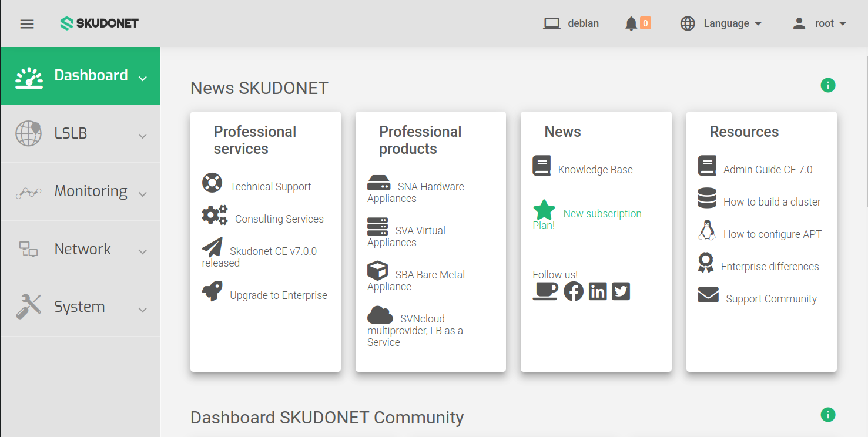Click the SVNcloud cloud icon
Viewport: 868px width, 437px height.
click(x=380, y=315)
